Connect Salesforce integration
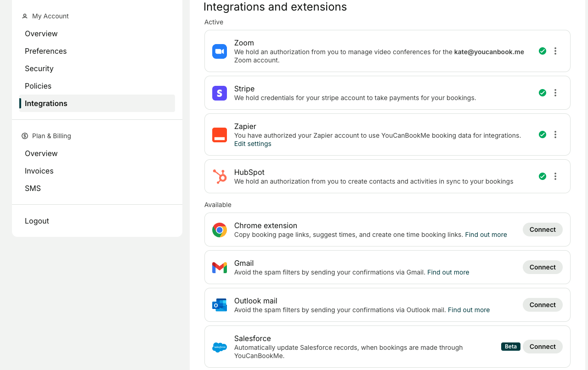 (x=543, y=347)
